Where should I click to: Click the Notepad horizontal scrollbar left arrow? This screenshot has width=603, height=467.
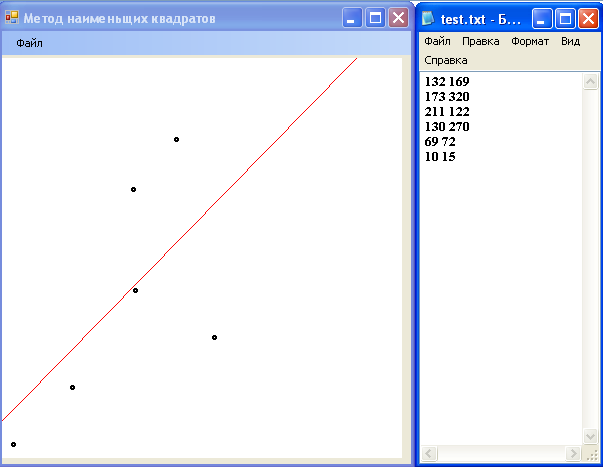point(429,454)
